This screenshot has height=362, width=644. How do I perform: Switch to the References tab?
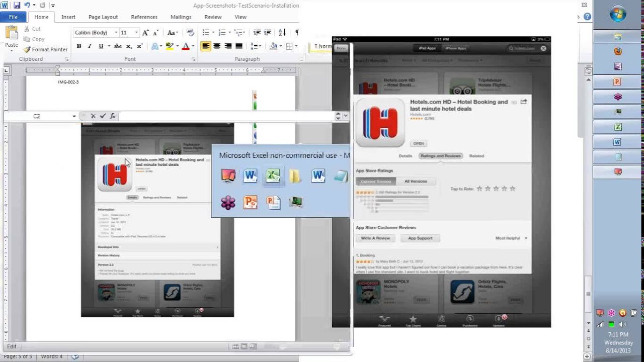click(144, 17)
